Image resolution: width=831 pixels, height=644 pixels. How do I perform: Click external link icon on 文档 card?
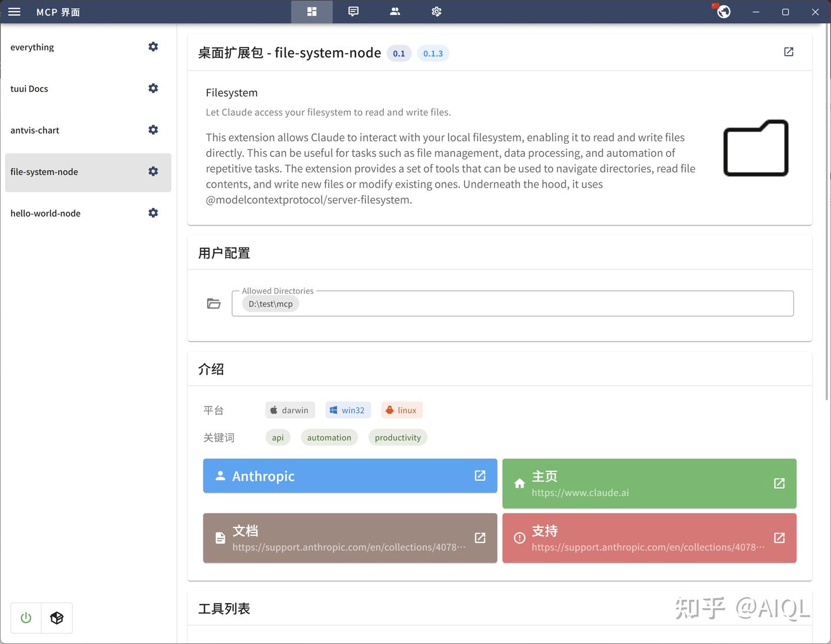tap(480, 538)
